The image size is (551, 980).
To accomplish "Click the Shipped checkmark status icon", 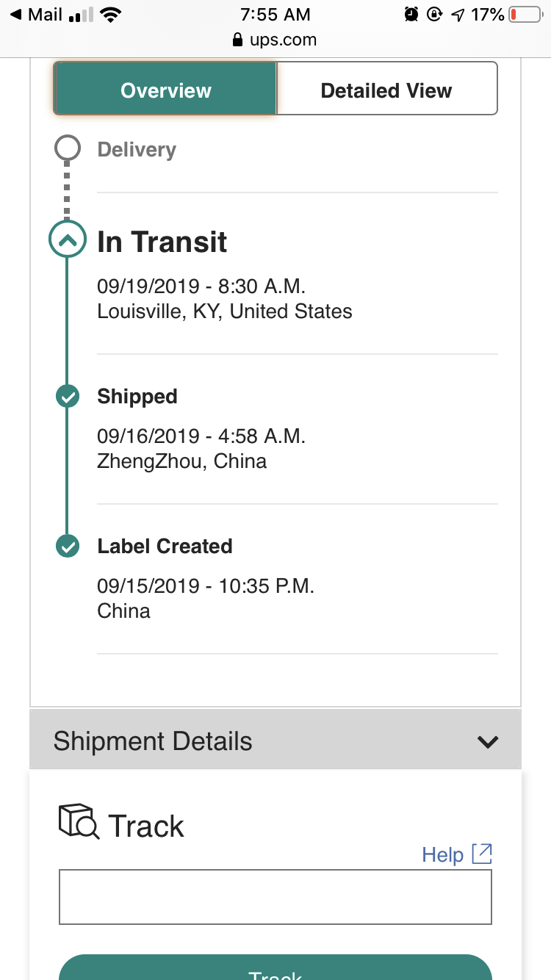I will point(67,397).
